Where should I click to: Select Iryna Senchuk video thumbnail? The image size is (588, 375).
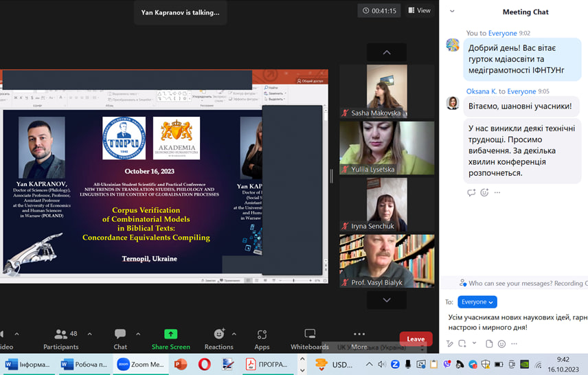[387, 205]
